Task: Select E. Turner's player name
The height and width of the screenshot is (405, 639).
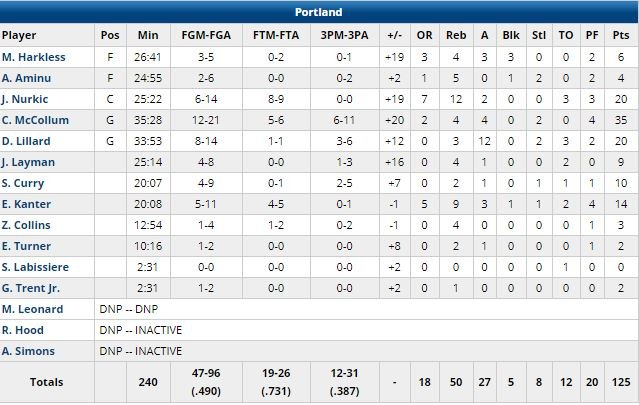Action: point(26,246)
